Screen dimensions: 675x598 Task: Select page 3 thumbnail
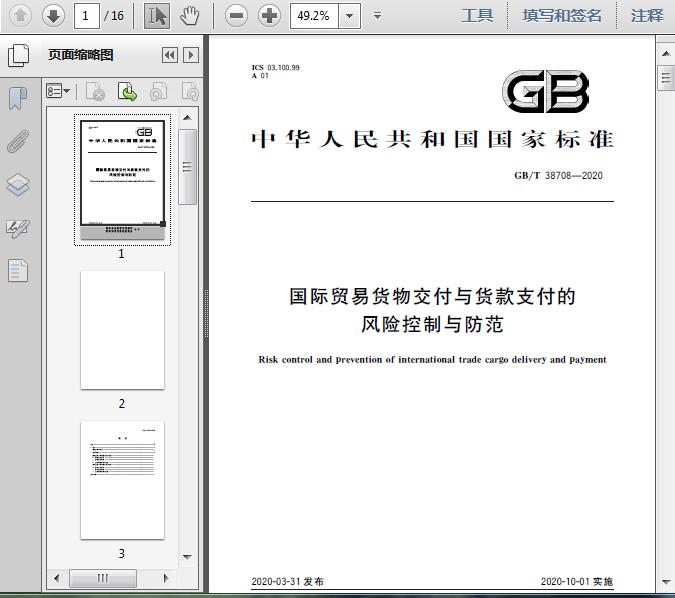click(122, 480)
